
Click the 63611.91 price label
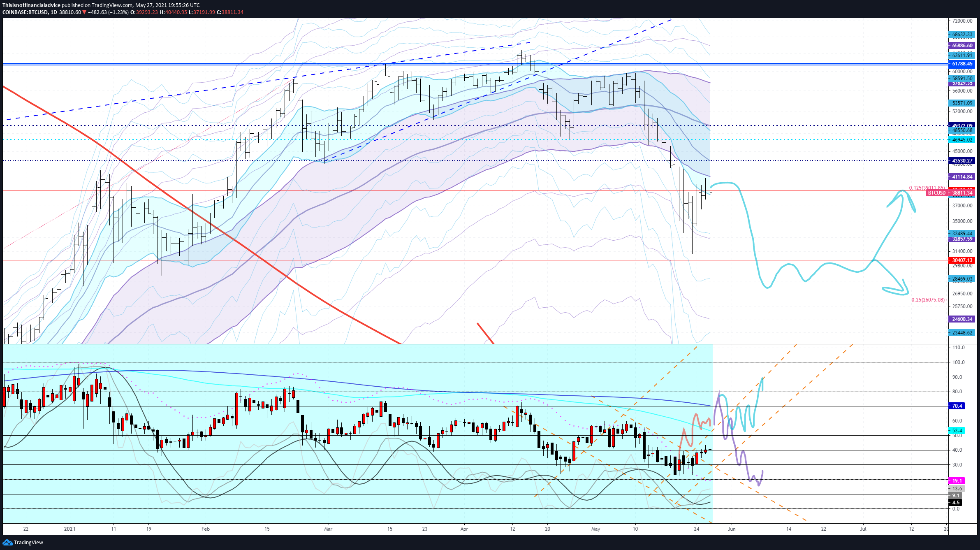pyautogui.click(x=962, y=56)
